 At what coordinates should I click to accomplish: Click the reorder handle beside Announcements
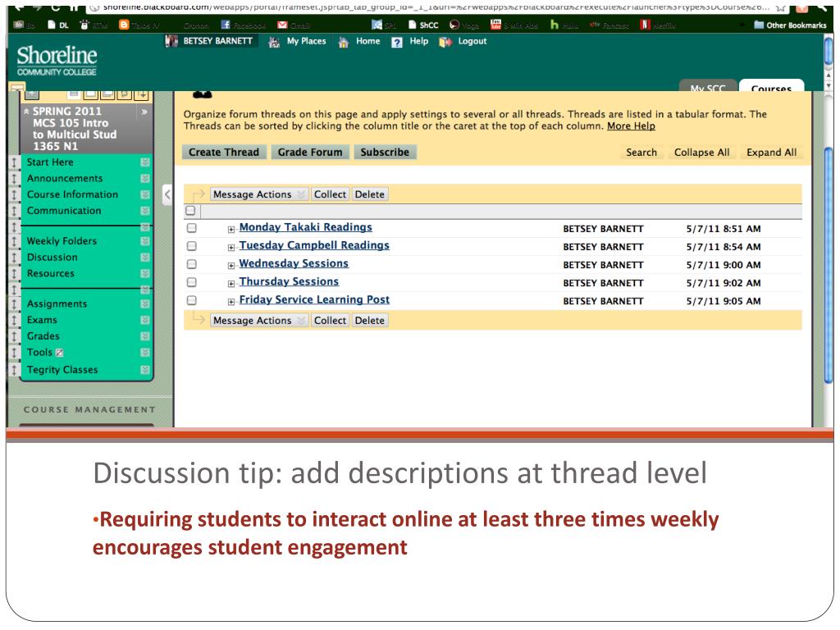(x=15, y=178)
